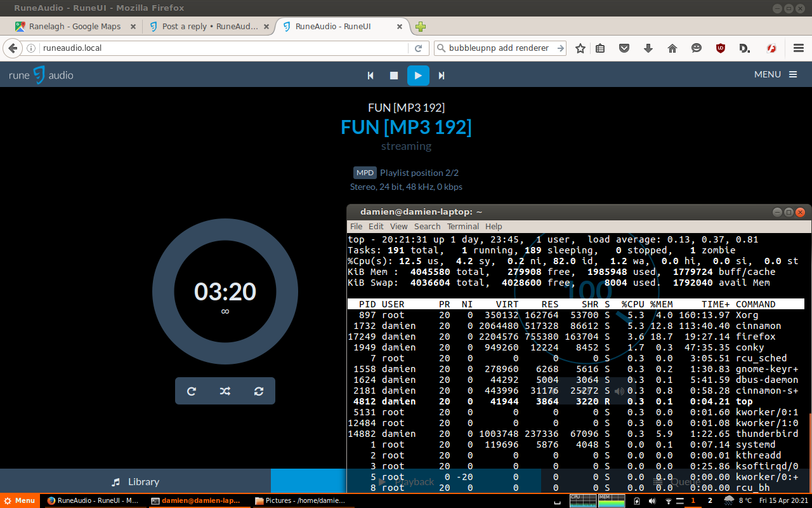The image size is (812, 508).
Task: Close the Ranelagh Google Maps tab
Action: point(133,27)
